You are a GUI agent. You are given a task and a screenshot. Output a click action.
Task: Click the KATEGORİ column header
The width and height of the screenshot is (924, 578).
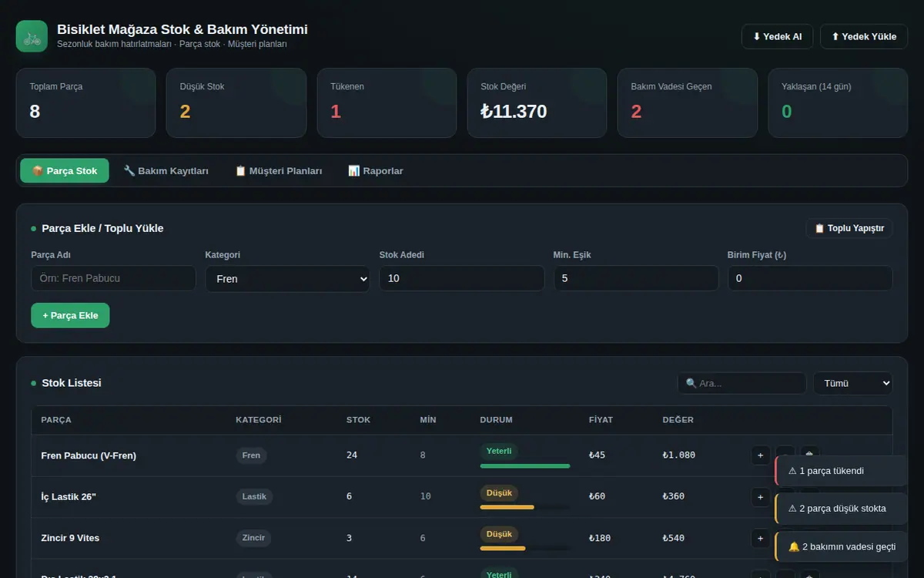pos(259,420)
